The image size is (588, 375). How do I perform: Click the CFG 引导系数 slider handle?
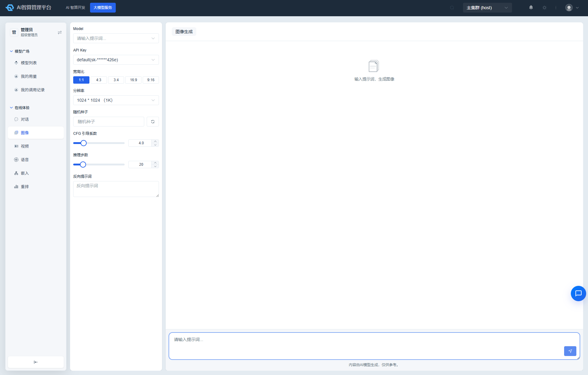(x=84, y=143)
